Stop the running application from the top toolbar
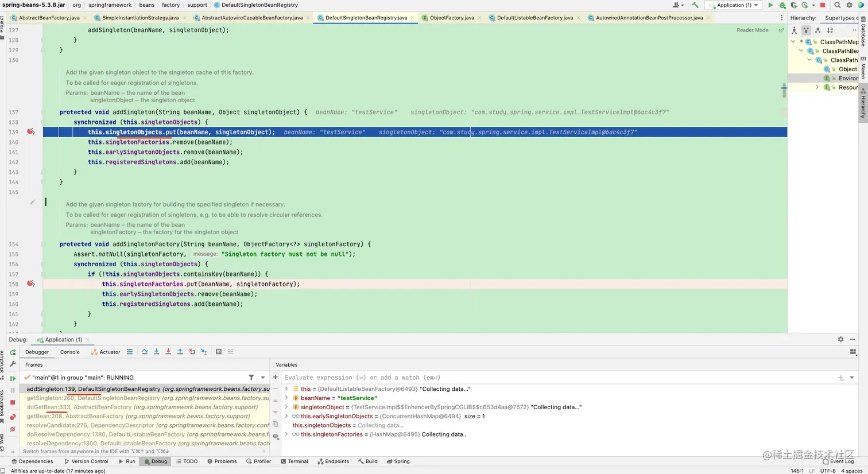This screenshot has width=868, height=474. 822,5
